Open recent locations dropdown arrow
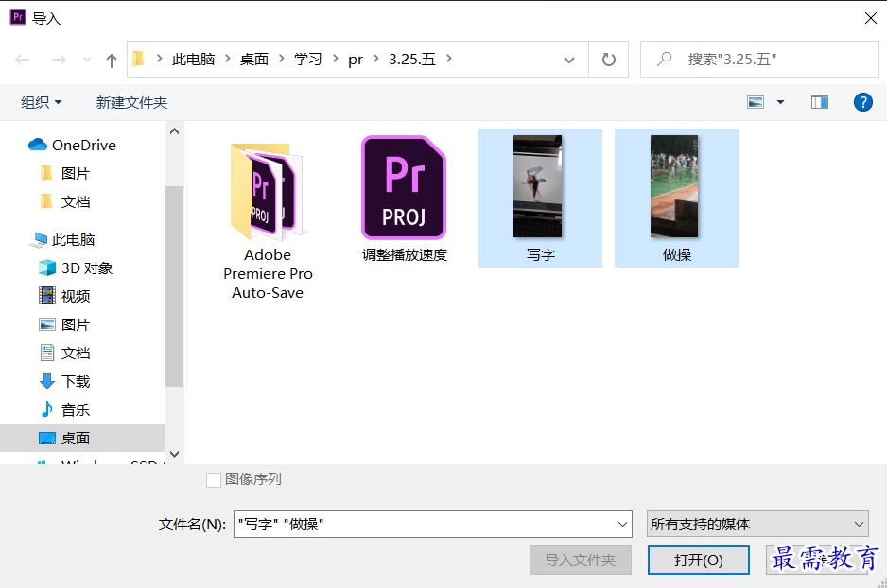The height and width of the screenshot is (588, 887). [x=87, y=60]
